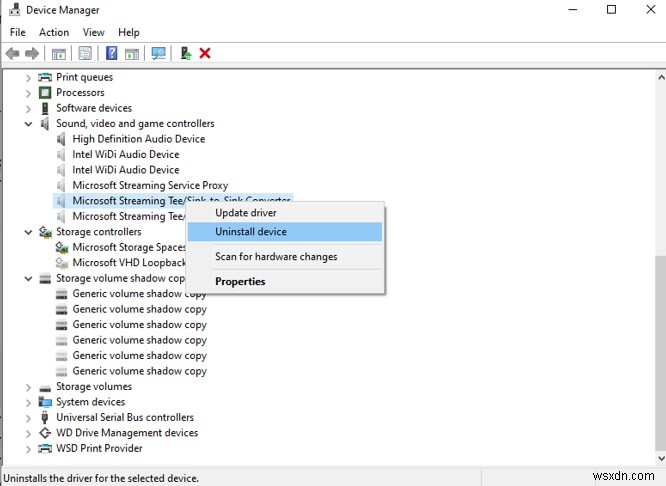Click the Storage volume shadow copies drive icon

pos(45,279)
